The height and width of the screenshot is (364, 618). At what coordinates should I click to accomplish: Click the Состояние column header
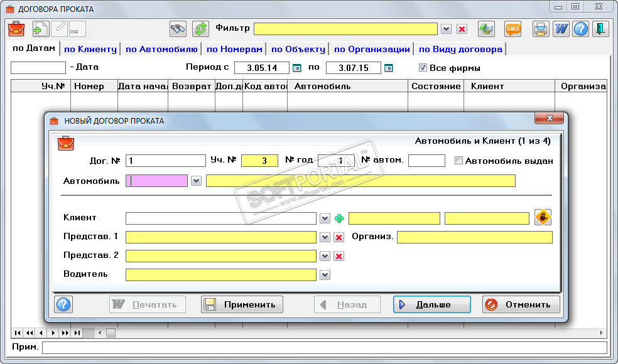coord(436,86)
